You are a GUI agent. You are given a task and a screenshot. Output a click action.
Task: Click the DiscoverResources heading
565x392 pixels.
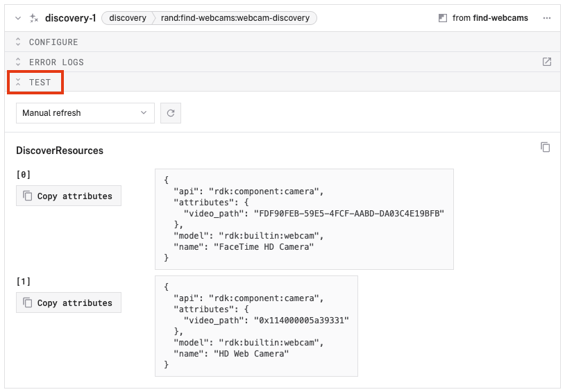coord(60,151)
